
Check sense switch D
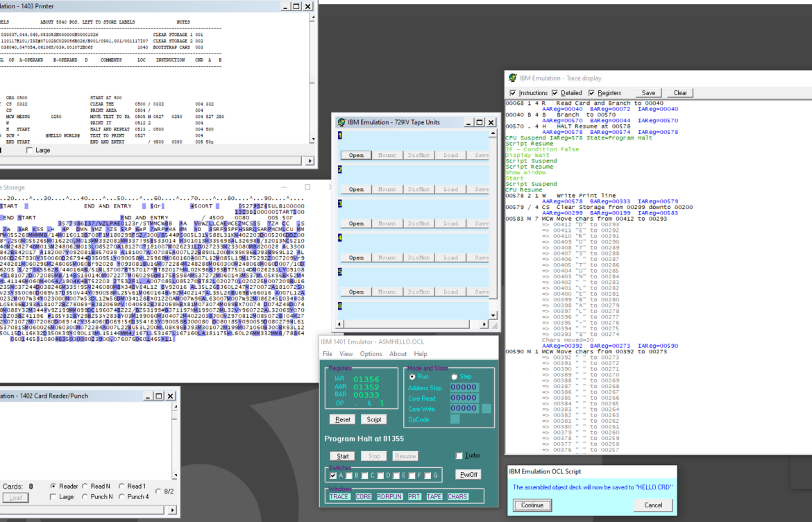(380, 475)
